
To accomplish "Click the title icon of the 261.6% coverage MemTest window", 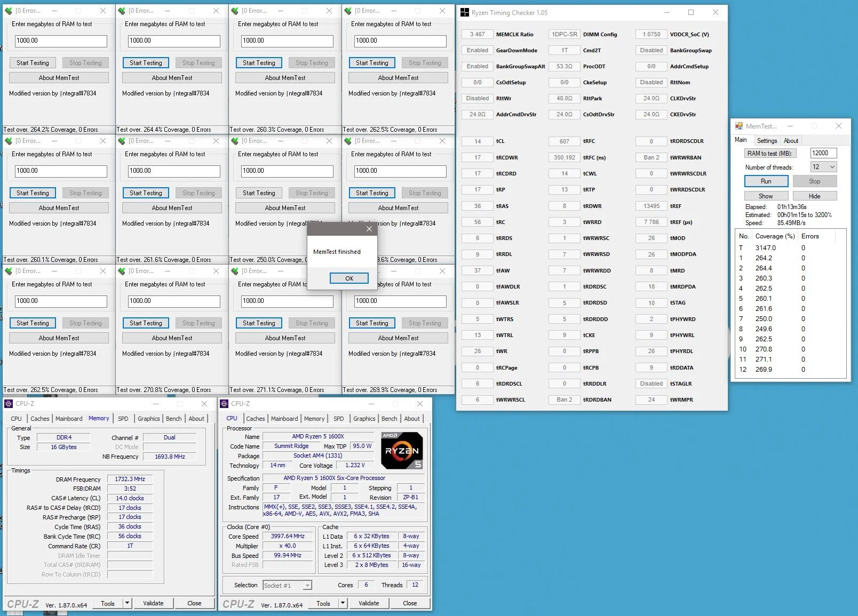I will coord(122,141).
